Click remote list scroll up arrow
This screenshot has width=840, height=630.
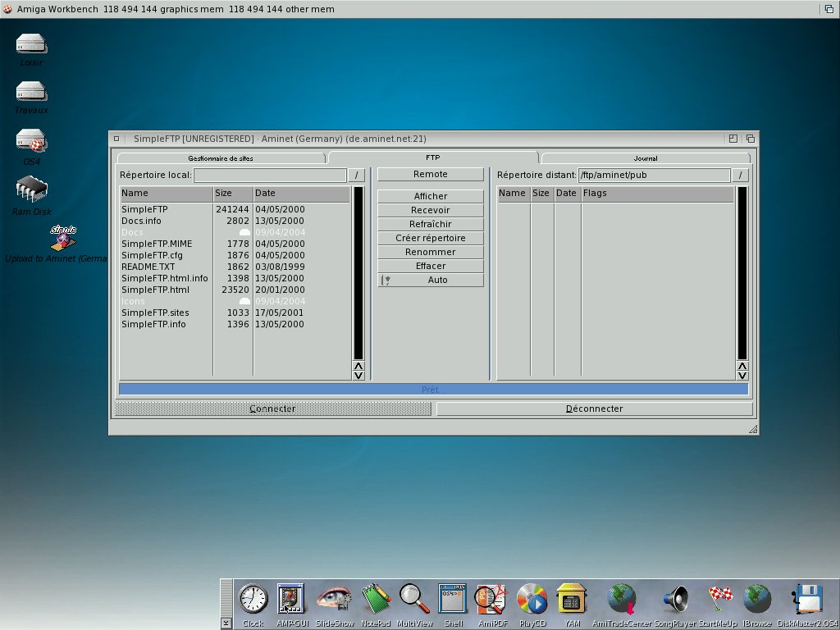pos(742,366)
